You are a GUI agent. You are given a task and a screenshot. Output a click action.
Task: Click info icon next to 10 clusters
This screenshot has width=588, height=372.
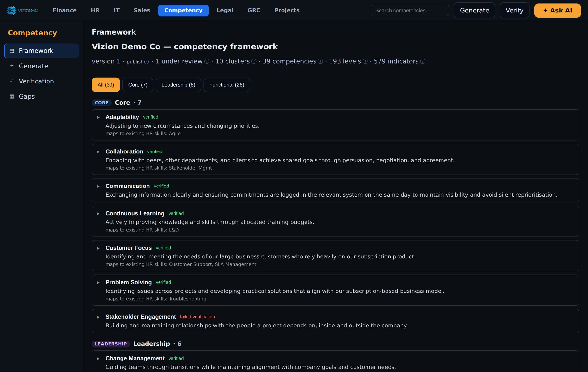[x=254, y=61]
